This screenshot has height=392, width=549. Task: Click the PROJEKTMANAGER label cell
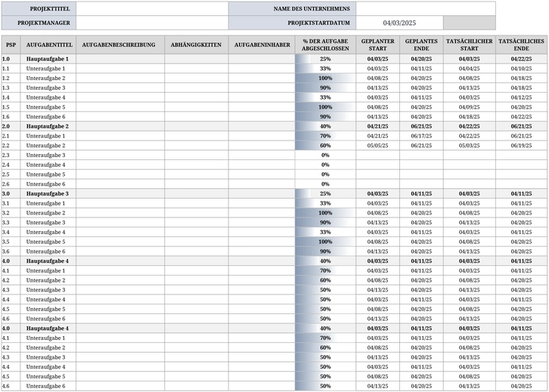point(39,23)
